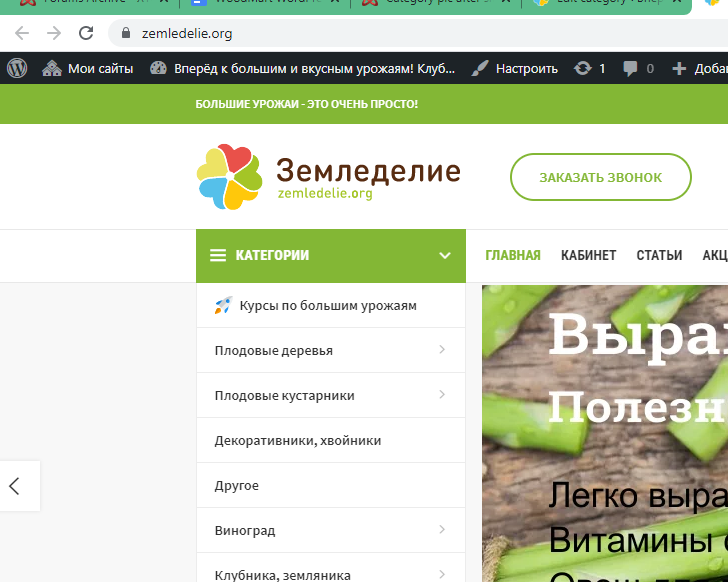Open Настроить in admin bar
This screenshot has height=582, width=728.
[526, 69]
